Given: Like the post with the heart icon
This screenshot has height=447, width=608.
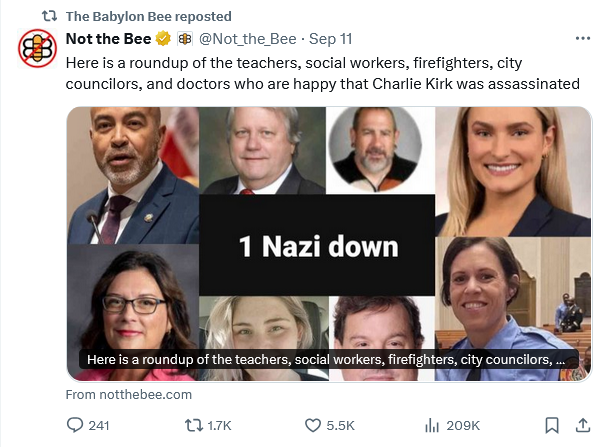Looking at the screenshot, I should [312, 425].
